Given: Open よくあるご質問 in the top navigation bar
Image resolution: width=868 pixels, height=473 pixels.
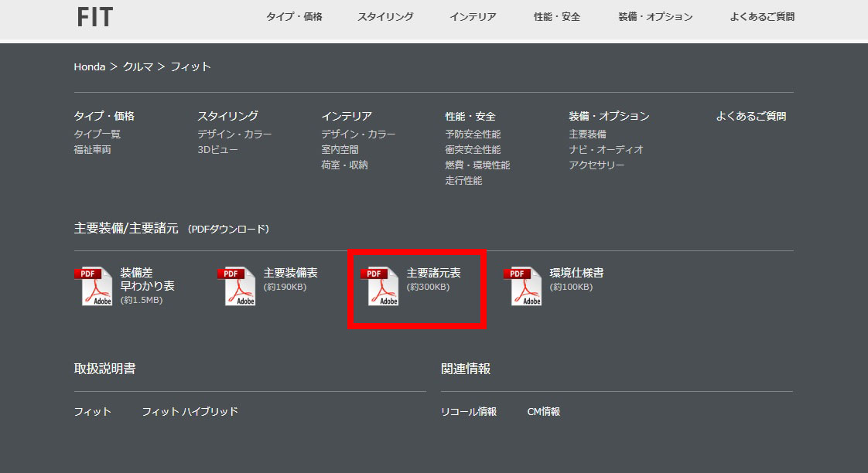Looking at the screenshot, I should 762,17.
